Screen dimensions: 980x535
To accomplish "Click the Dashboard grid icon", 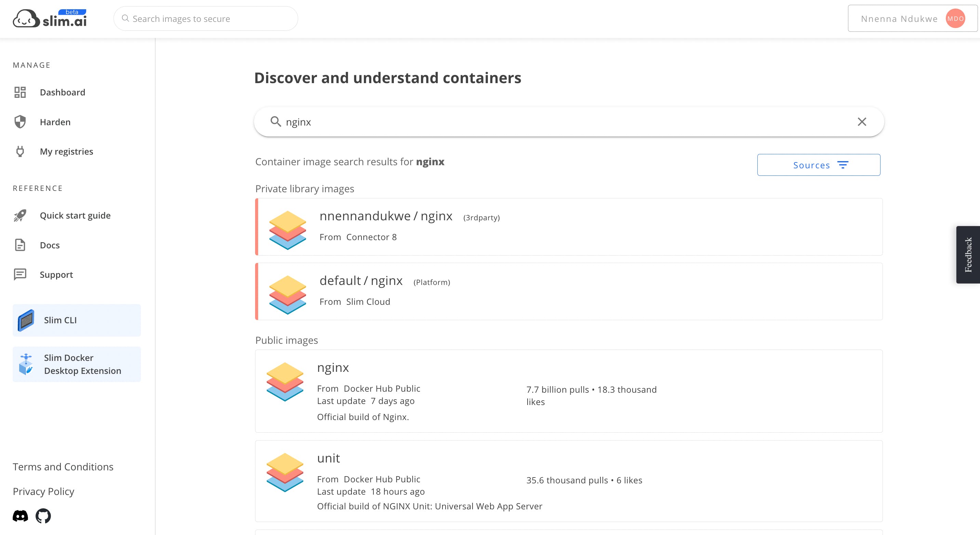I will (20, 92).
